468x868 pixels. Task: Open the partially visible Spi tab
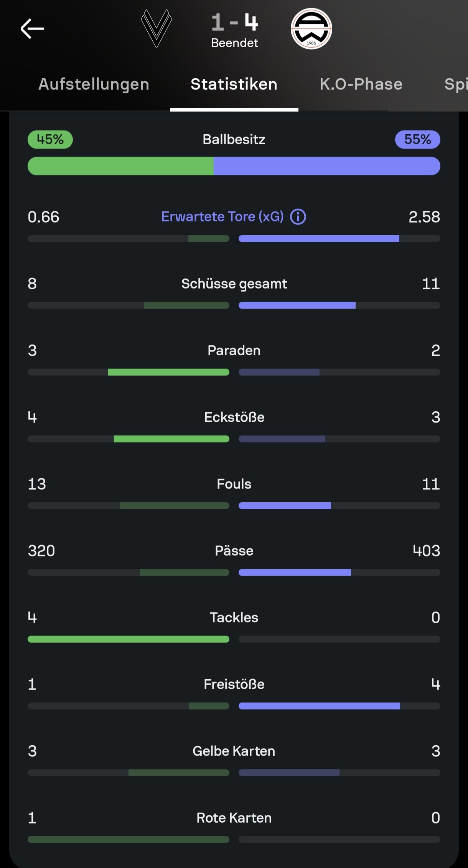point(456,84)
